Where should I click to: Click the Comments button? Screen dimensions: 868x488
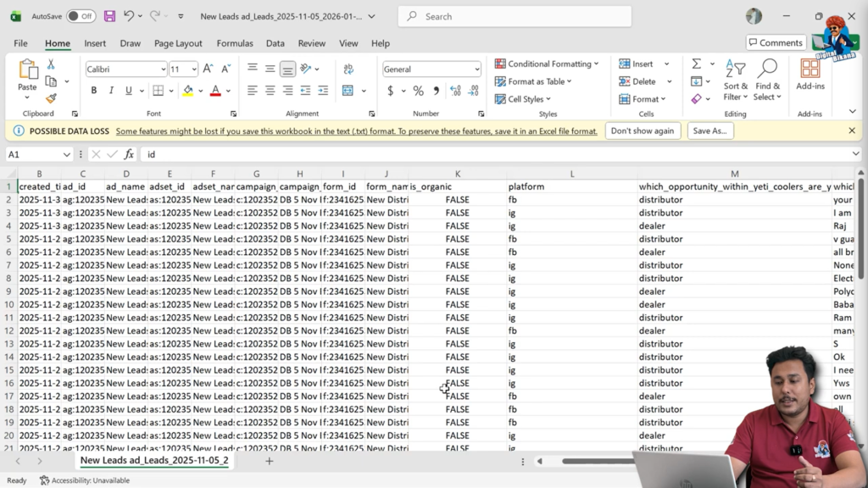click(x=776, y=42)
